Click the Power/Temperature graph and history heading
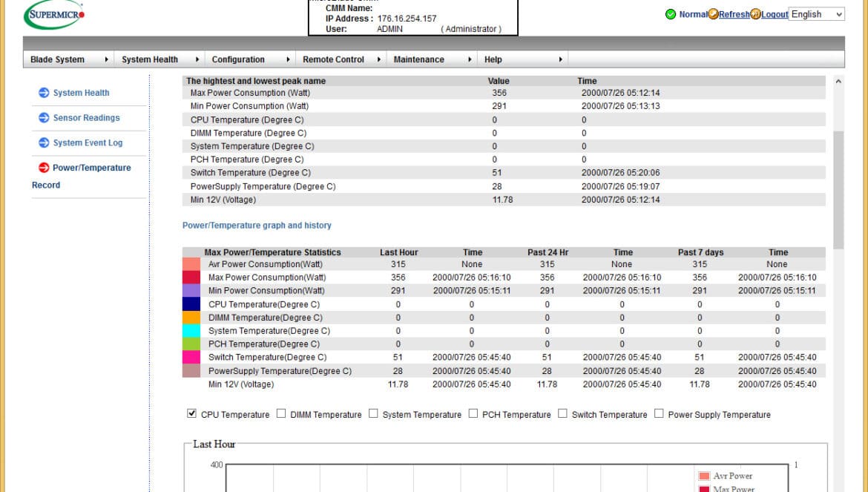The height and width of the screenshot is (492, 868). click(257, 226)
